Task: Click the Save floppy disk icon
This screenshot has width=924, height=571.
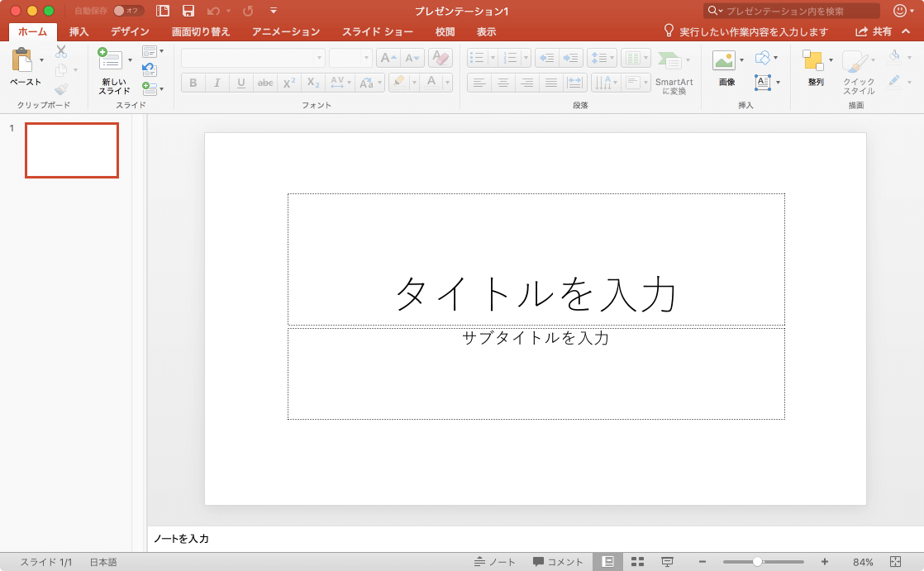Action: pyautogui.click(x=188, y=11)
